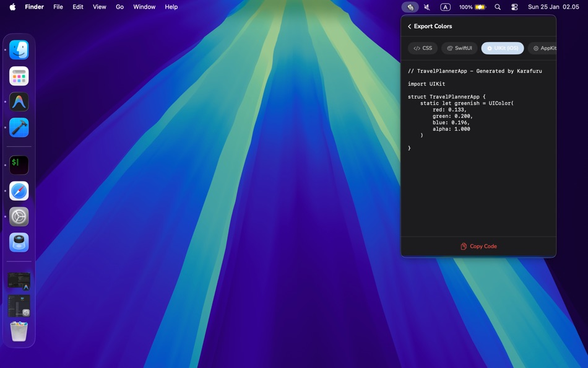Switch to the AppKit tab
Screen dimensions: 588x368
tap(543, 48)
